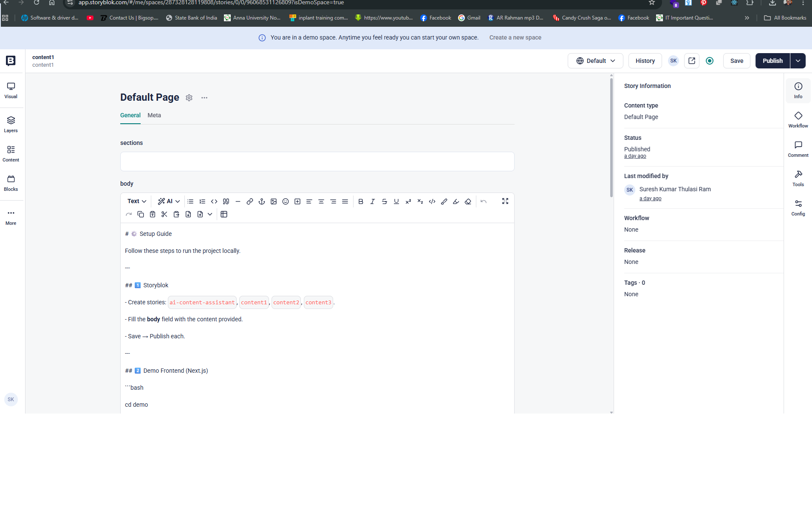Toggle italic formatting
Image resolution: width=812 pixels, height=510 pixels.
373,201
